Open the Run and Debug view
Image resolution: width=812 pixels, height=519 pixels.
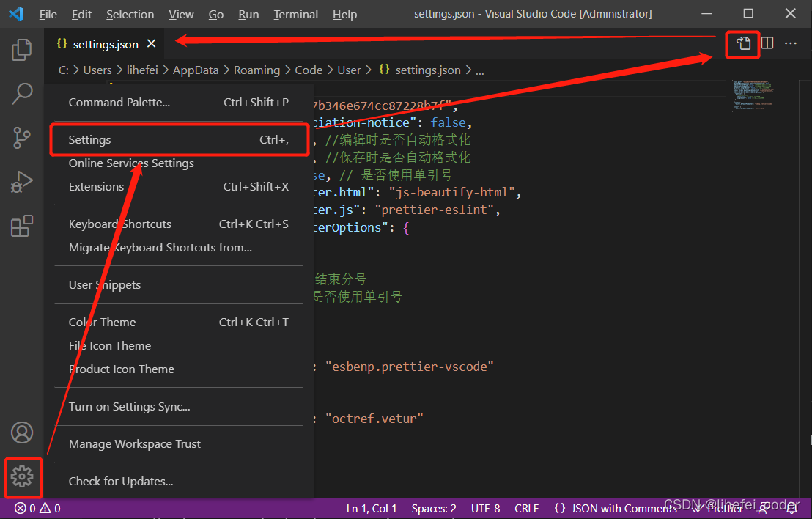pos(22,182)
